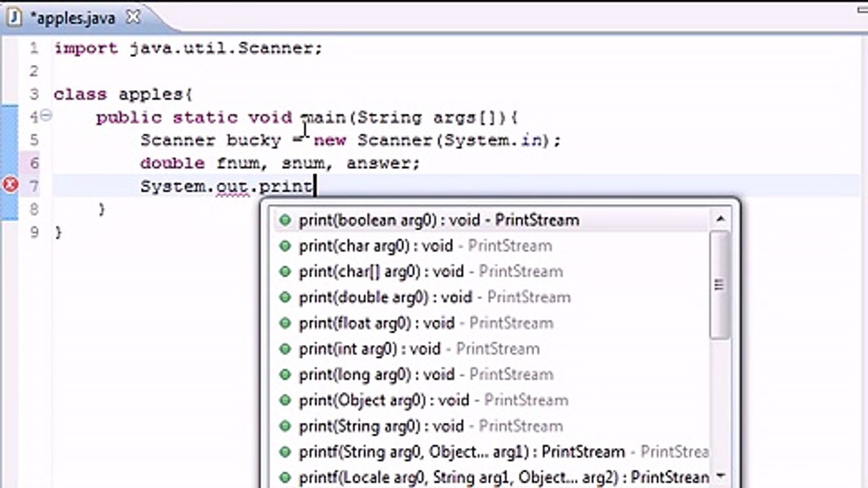Click 'new Scanner(System.in)' on line 5
The image size is (868, 488).
pyautogui.click(x=433, y=140)
